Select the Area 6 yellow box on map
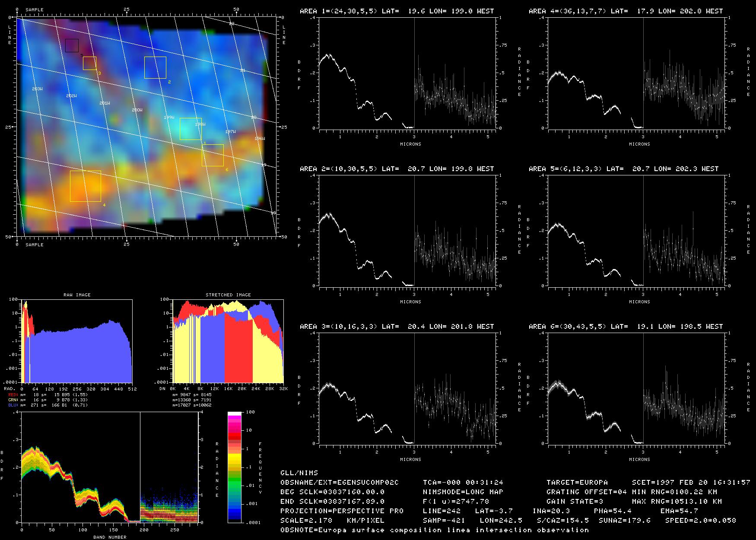 coord(213,155)
